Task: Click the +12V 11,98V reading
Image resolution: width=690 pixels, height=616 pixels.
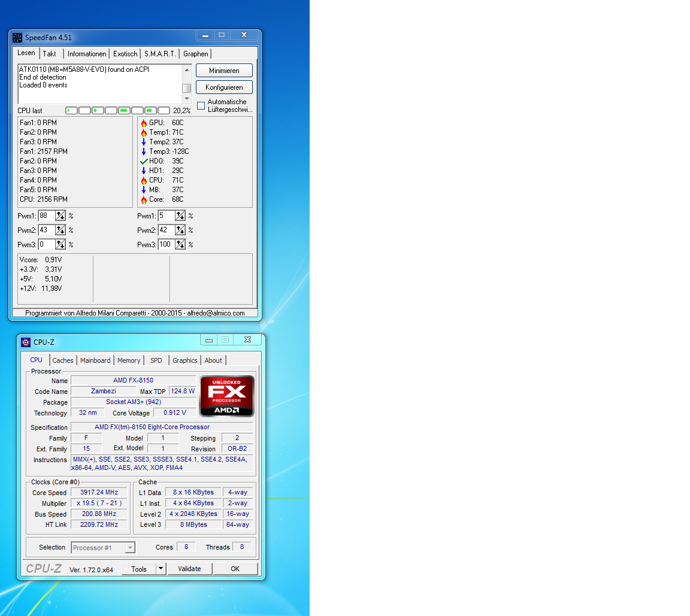Action: pyautogui.click(x=41, y=289)
